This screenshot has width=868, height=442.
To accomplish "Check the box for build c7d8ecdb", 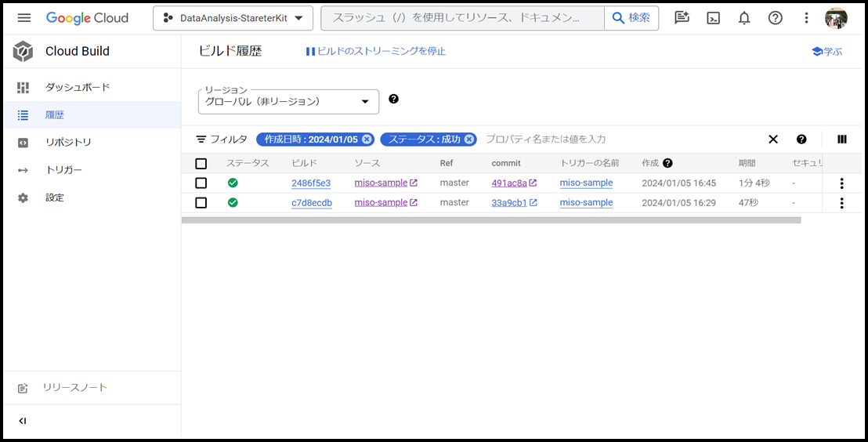I will 201,203.
